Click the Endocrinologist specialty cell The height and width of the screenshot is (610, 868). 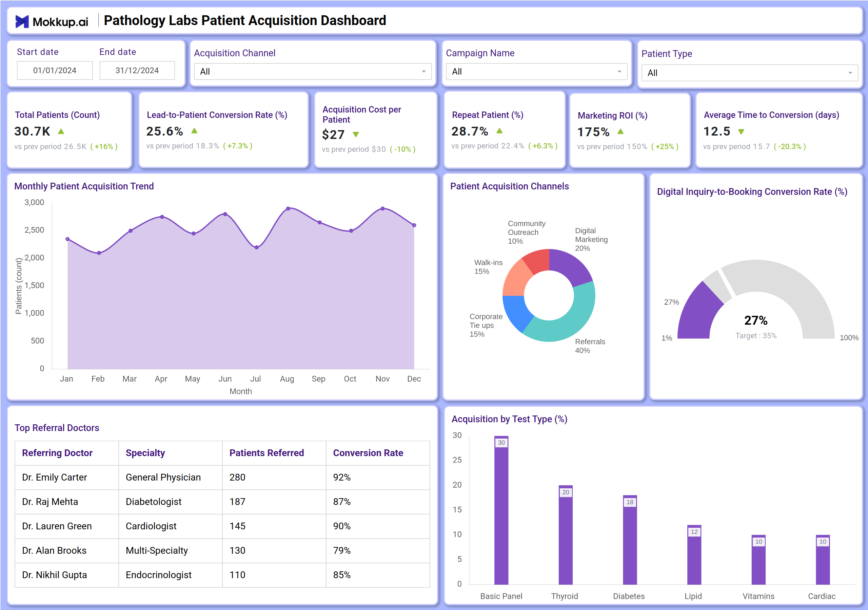(x=171, y=575)
